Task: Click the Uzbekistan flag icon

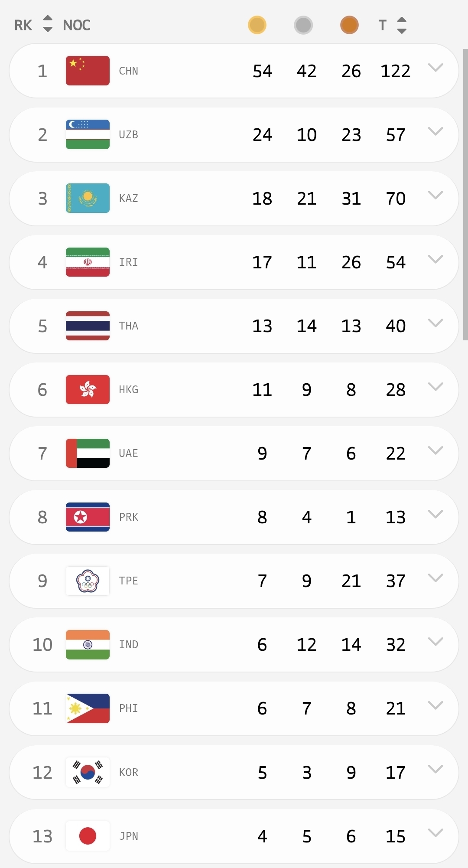Action: point(88,134)
